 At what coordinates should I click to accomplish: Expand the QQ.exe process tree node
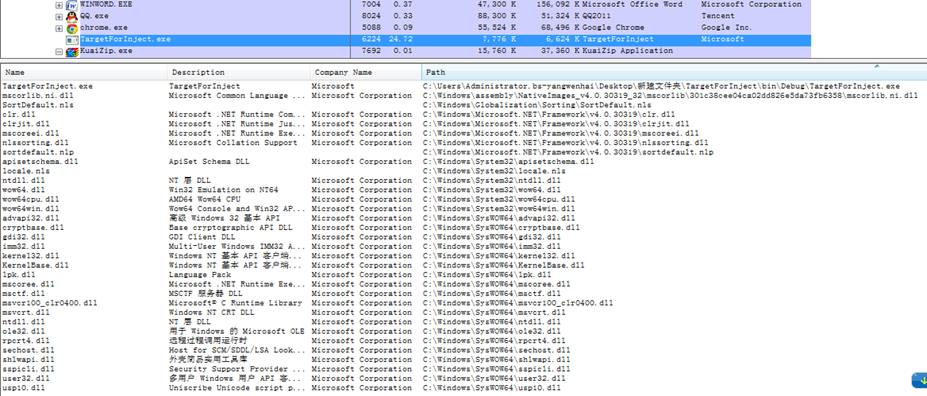pyautogui.click(x=59, y=16)
